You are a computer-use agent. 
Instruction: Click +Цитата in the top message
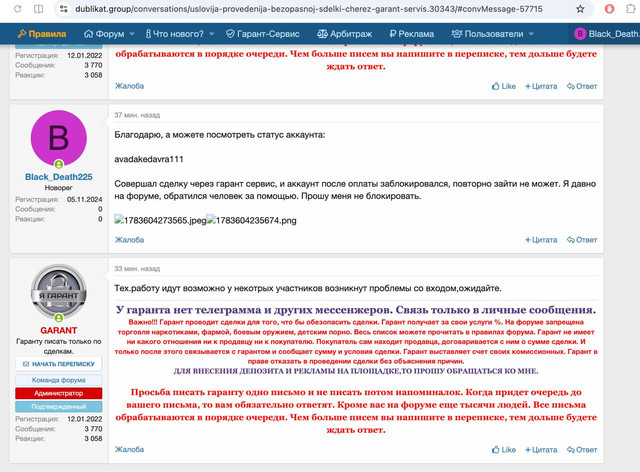[x=541, y=86]
